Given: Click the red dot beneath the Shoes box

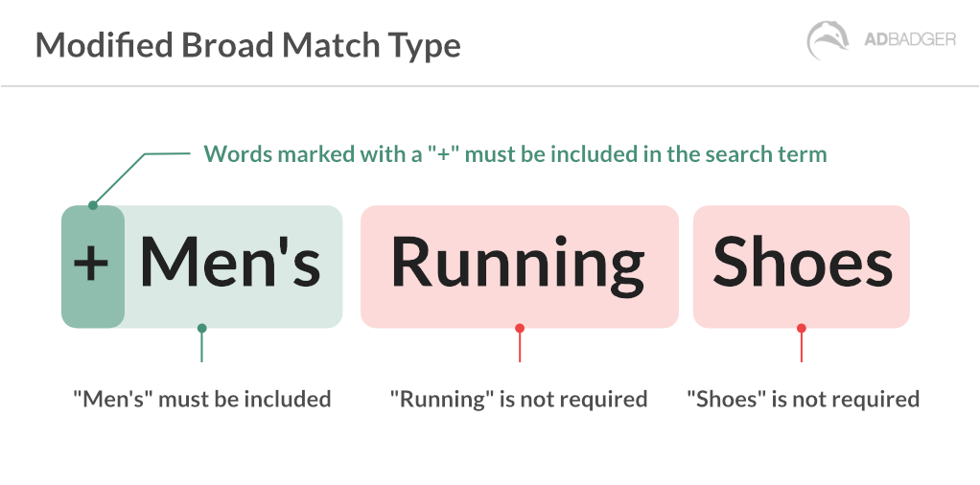Looking at the screenshot, I should (x=801, y=328).
